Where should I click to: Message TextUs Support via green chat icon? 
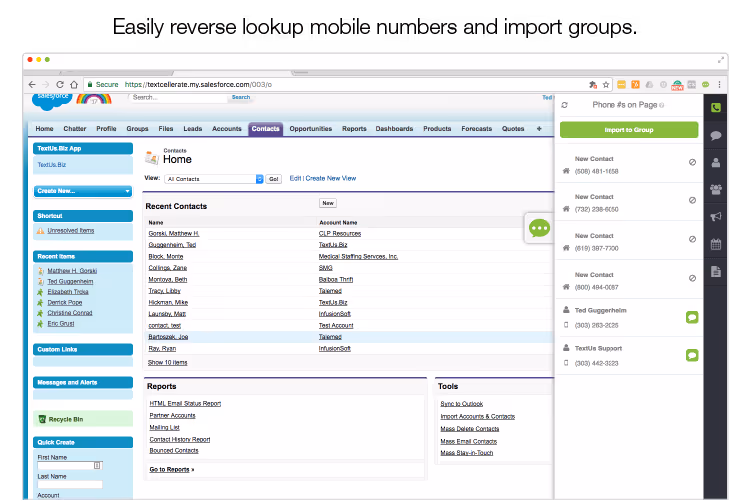click(692, 355)
